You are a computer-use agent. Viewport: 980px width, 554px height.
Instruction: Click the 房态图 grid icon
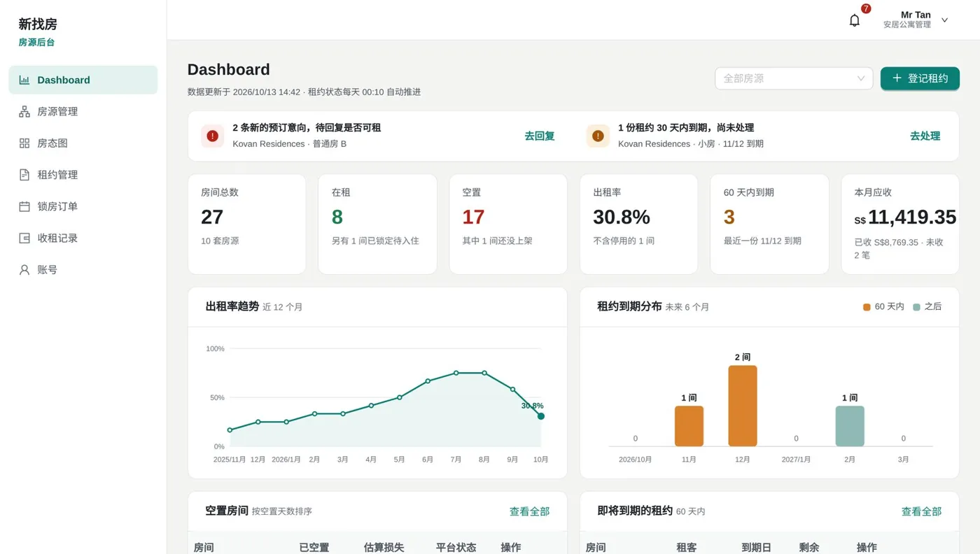24,143
